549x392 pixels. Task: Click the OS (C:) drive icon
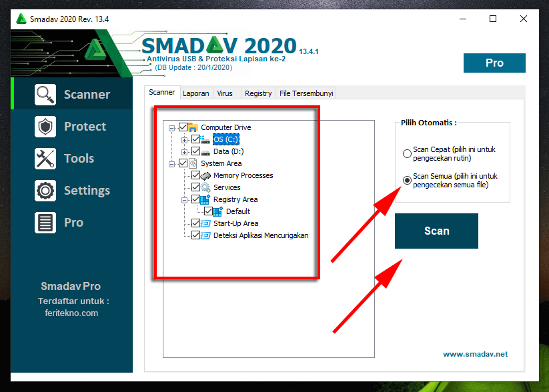pyautogui.click(x=205, y=139)
